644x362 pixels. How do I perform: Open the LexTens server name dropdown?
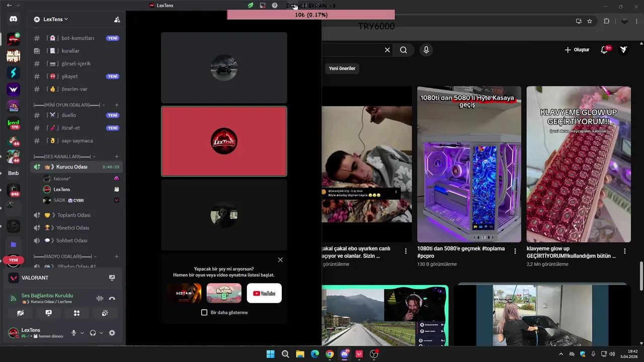[x=56, y=20]
